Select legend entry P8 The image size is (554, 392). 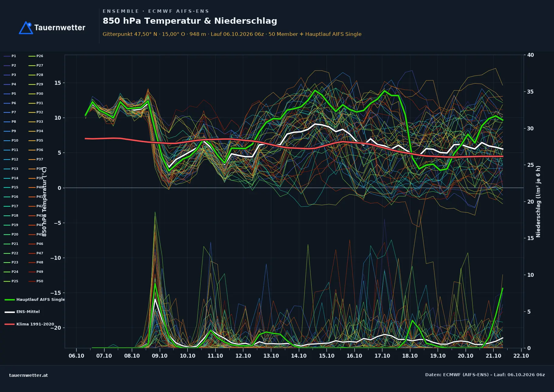[10, 122]
